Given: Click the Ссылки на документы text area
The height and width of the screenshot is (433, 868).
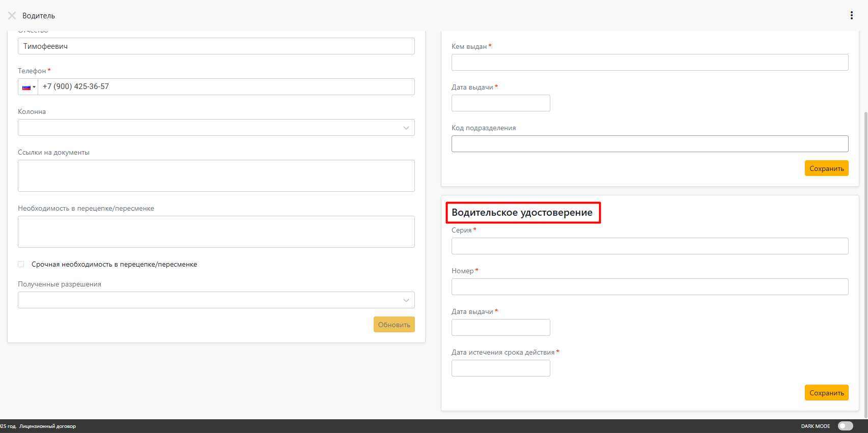Looking at the screenshot, I should [x=216, y=176].
